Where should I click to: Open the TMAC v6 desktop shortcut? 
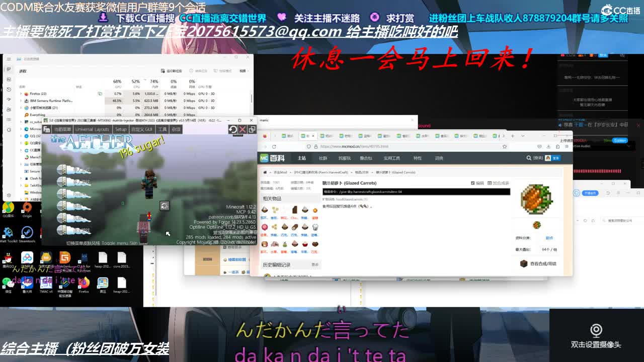point(46,285)
